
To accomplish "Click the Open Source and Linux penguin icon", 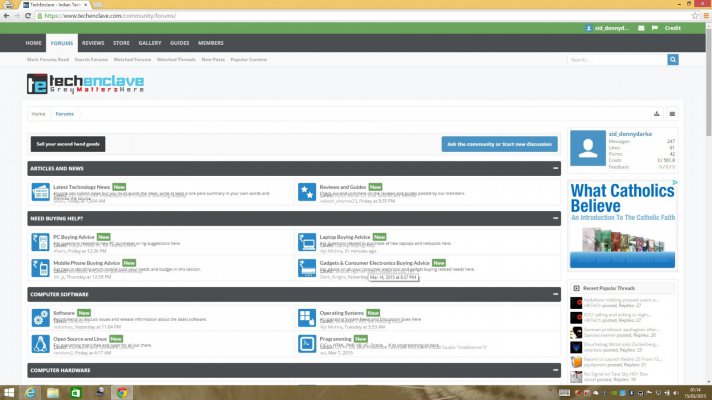I will pyautogui.click(x=40, y=344).
